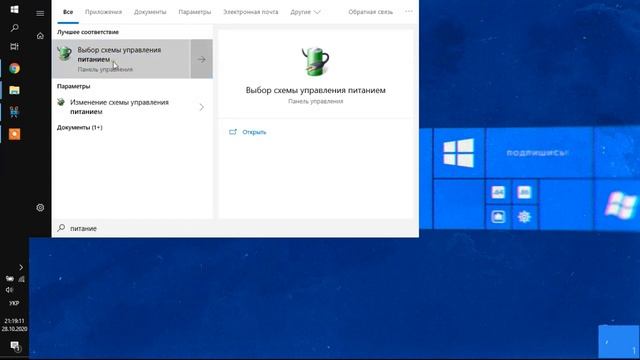Click the battery tray icon
The image size is (640, 360).
(10, 279)
